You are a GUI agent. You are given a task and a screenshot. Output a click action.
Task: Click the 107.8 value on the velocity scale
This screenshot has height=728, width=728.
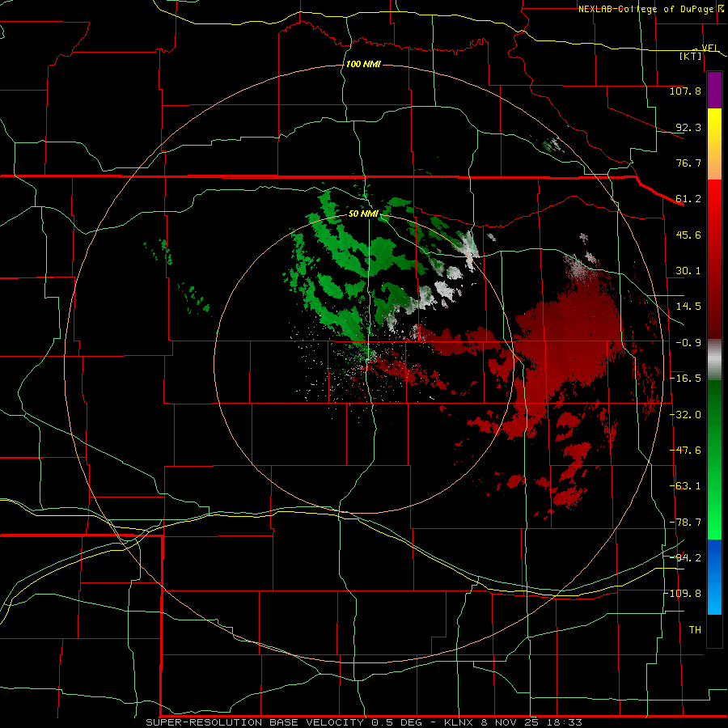click(x=685, y=91)
